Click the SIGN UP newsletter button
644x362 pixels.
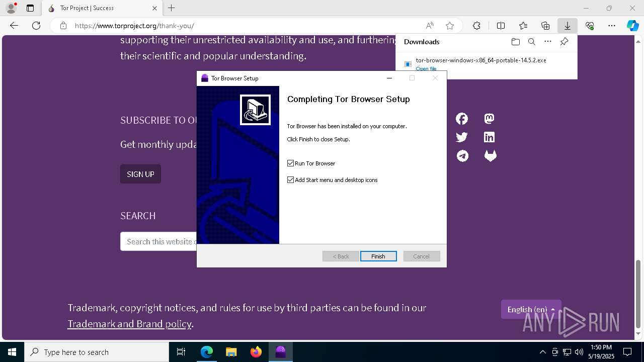click(140, 174)
